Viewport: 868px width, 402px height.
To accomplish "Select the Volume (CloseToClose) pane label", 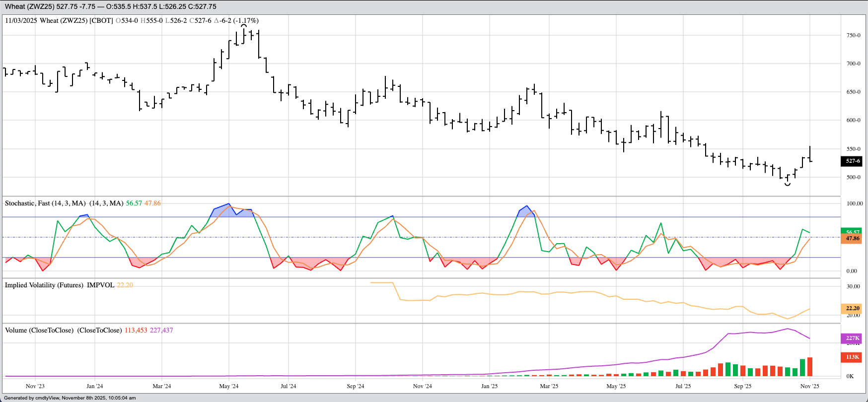I will tap(39, 330).
